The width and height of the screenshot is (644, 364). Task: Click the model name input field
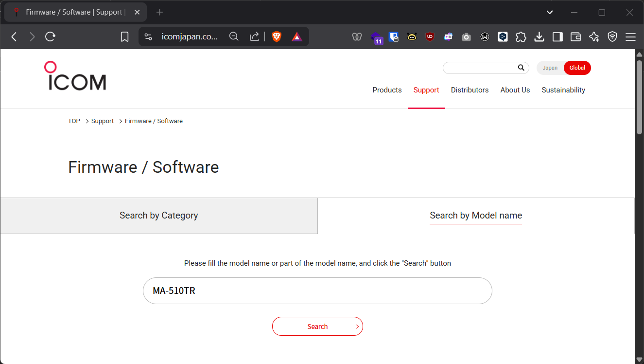tap(317, 291)
